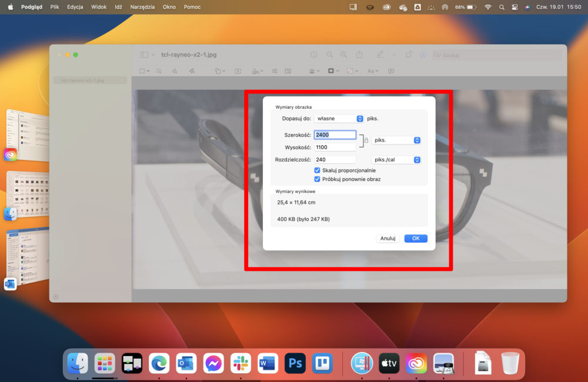Open Photoshop from the Dock
The image size is (588, 382).
point(295,363)
